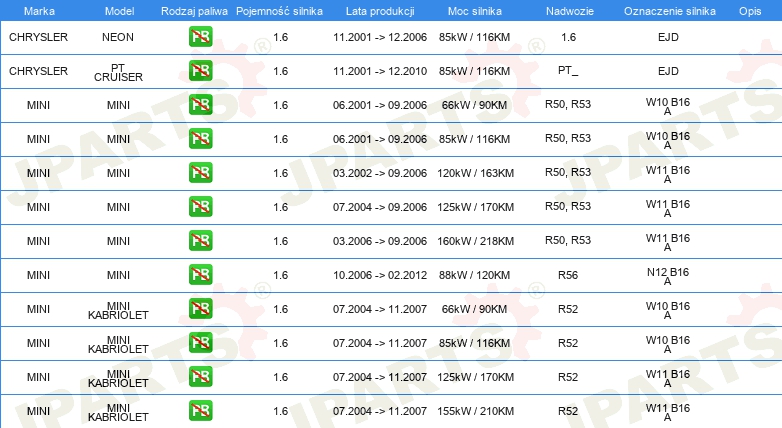The height and width of the screenshot is (428, 782).
Task: Click the Marka column header
Action: (x=39, y=11)
